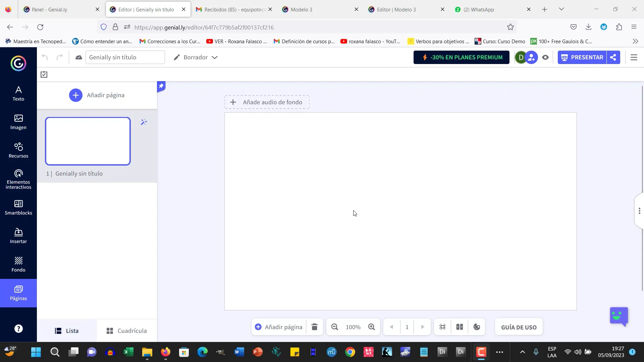Open the share options next to Presentar
Image resolution: width=644 pixels, height=362 pixels.
(613, 57)
